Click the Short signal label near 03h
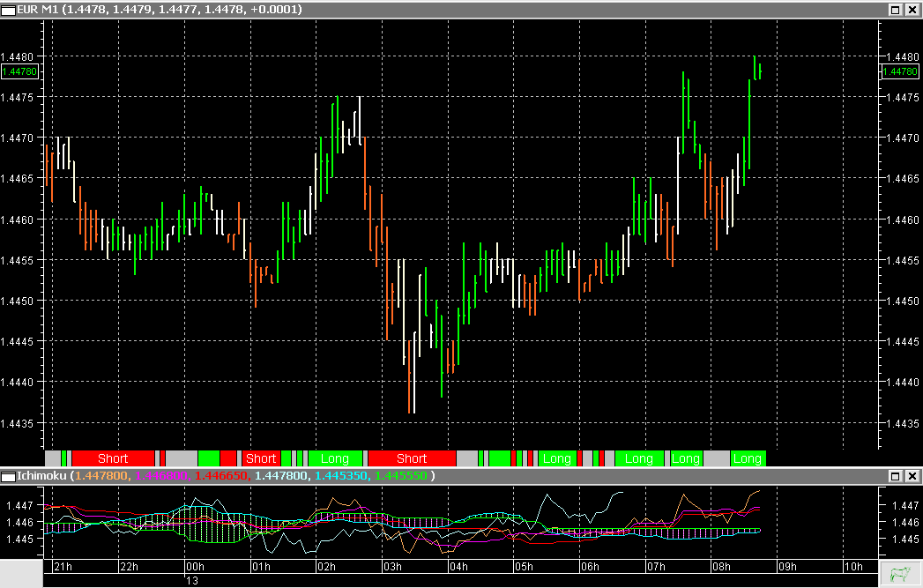Image resolution: width=923 pixels, height=588 pixels. click(x=412, y=458)
